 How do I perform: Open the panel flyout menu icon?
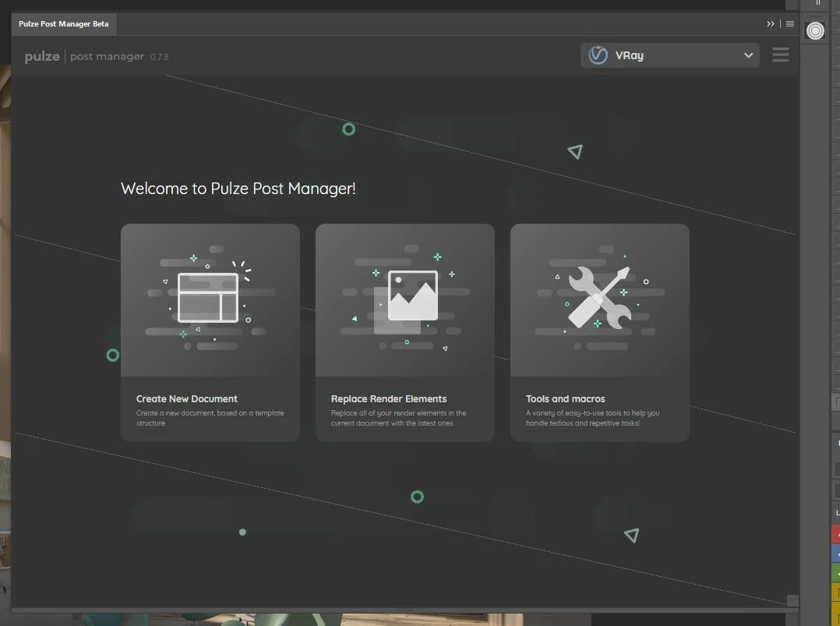(x=789, y=23)
